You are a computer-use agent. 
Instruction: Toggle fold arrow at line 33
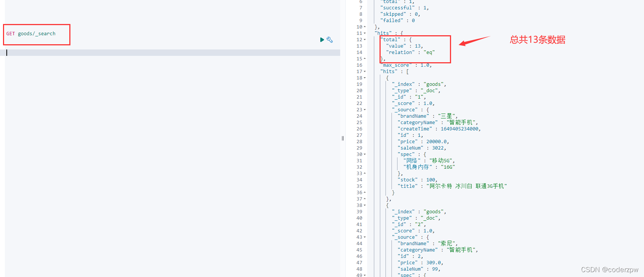tap(365, 174)
